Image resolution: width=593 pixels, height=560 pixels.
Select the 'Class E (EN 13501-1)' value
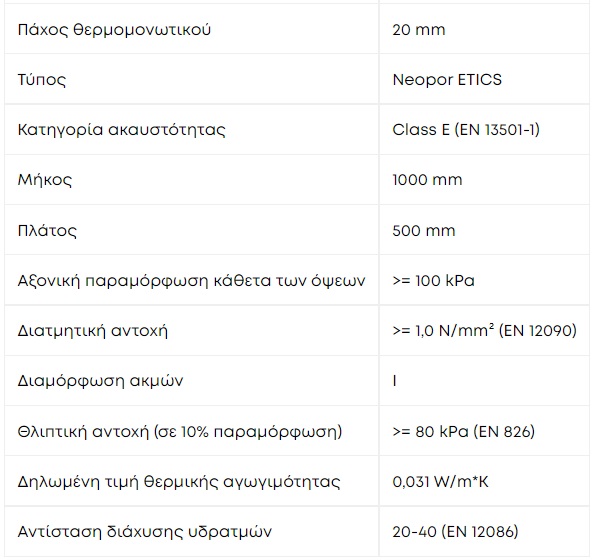pos(466,130)
